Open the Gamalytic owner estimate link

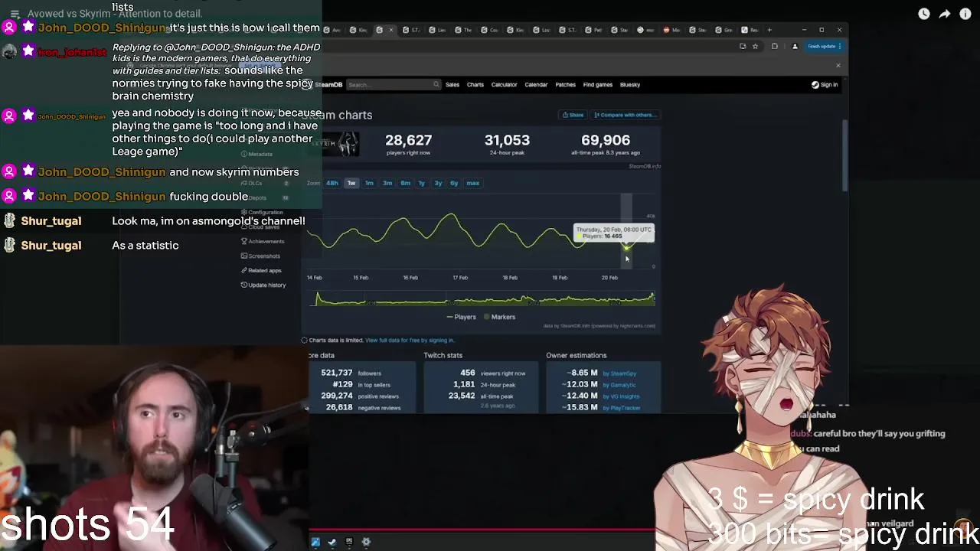pyautogui.click(x=619, y=385)
